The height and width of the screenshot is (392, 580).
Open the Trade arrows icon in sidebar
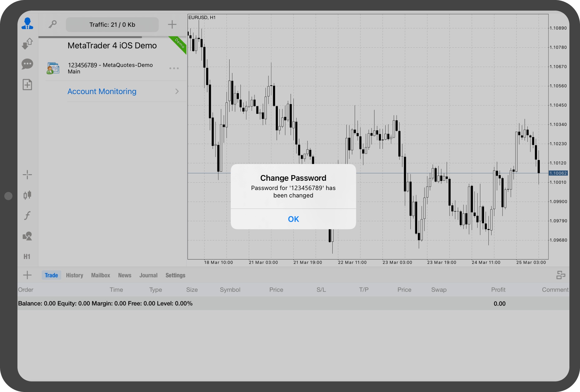pyautogui.click(x=27, y=44)
